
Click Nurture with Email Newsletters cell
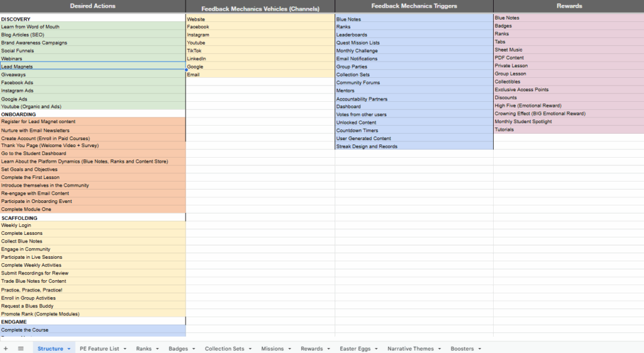coord(93,130)
